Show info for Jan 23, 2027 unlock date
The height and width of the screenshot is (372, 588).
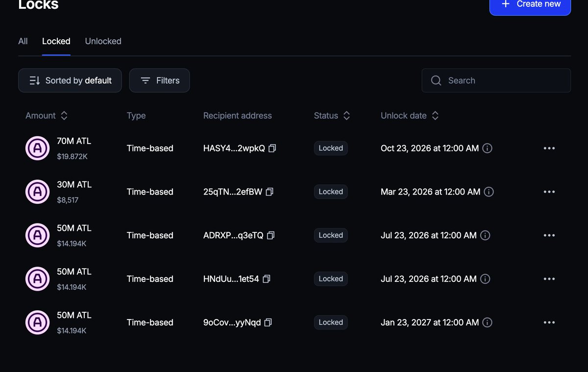pos(487,322)
